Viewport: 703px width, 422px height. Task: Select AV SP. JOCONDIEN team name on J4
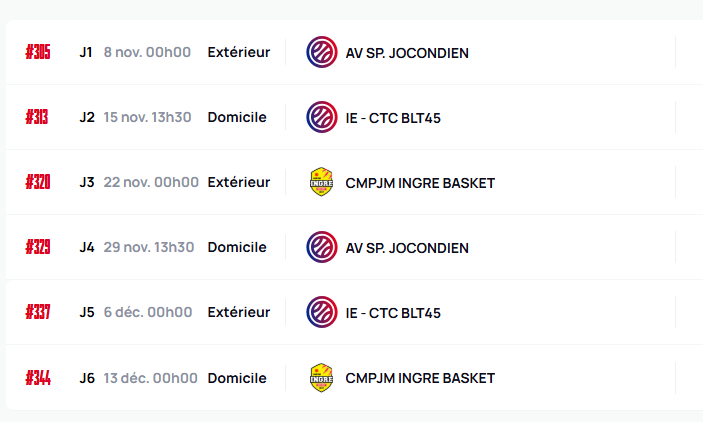pyautogui.click(x=407, y=247)
